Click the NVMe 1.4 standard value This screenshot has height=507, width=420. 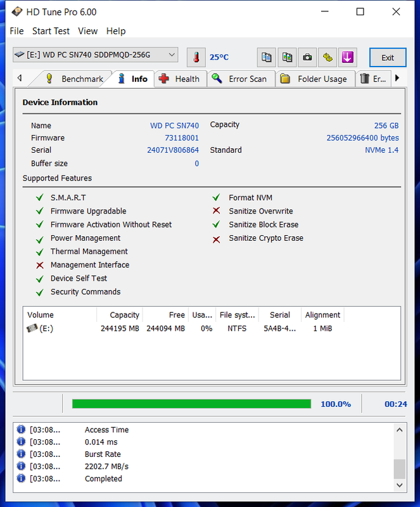[382, 150]
